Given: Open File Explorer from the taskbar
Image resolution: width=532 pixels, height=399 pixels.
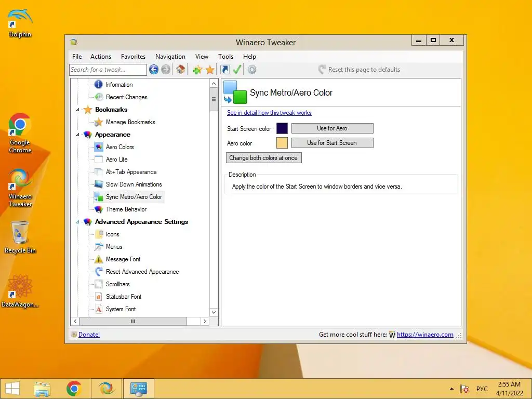Looking at the screenshot, I should point(42,389).
